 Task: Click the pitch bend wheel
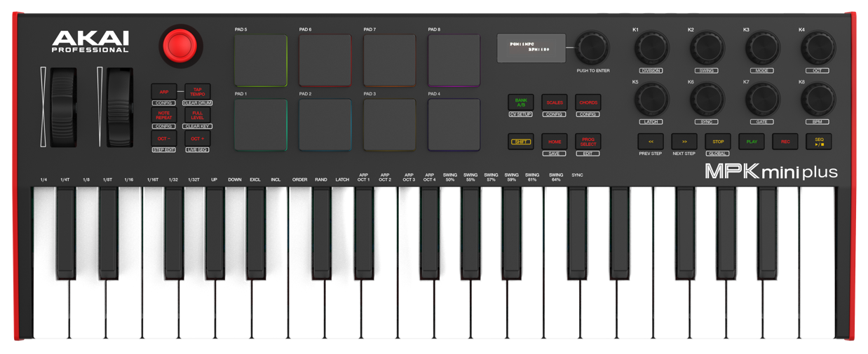coord(63,107)
